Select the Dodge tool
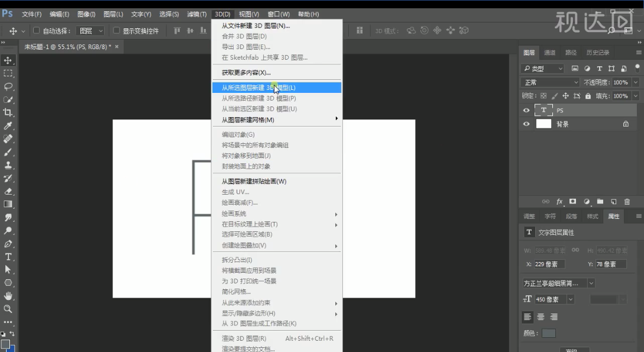 pos(8,230)
